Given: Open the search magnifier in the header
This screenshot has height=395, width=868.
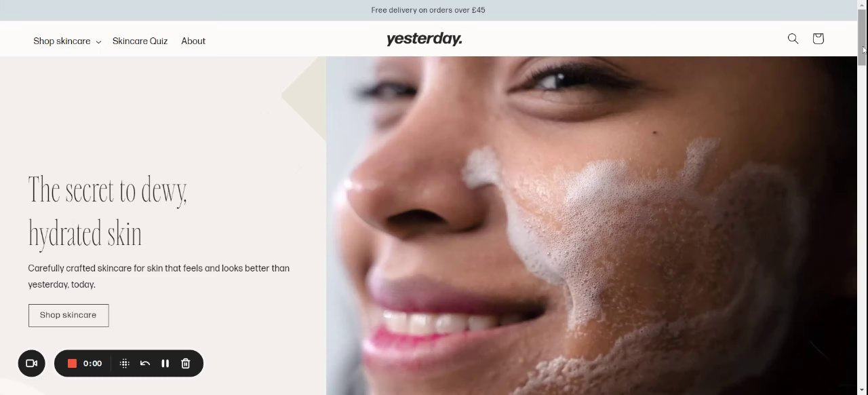Looking at the screenshot, I should tap(793, 39).
